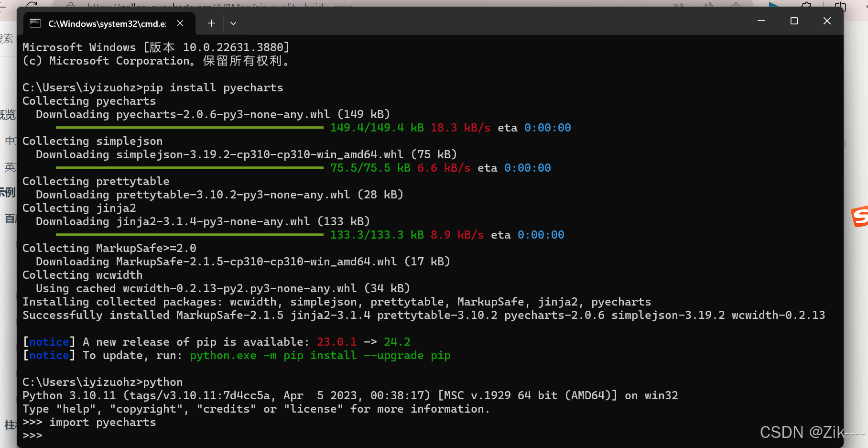Click the 'Collecting pyecharts' line
This screenshot has width=868, height=448.
pos(89,101)
